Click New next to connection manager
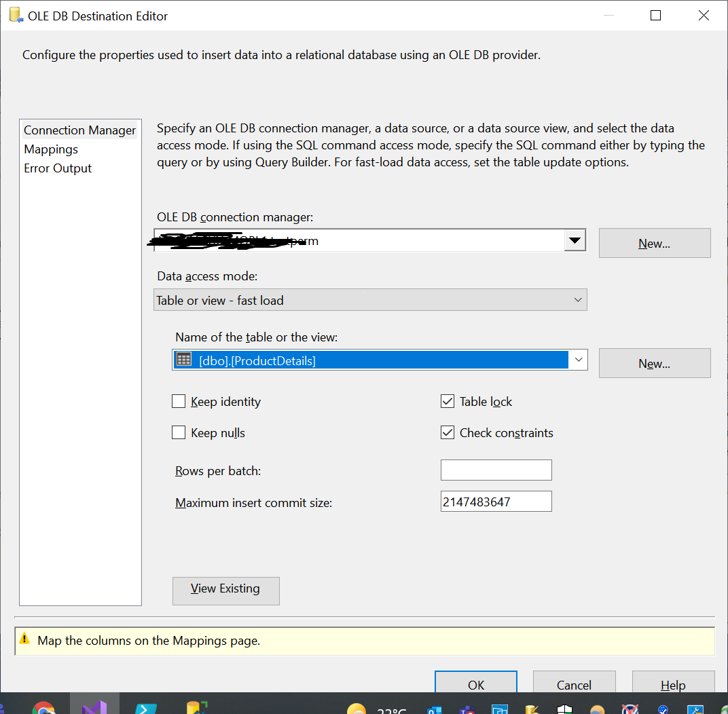Image resolution: width=728 pixels, height=714 pixels. 655,243
